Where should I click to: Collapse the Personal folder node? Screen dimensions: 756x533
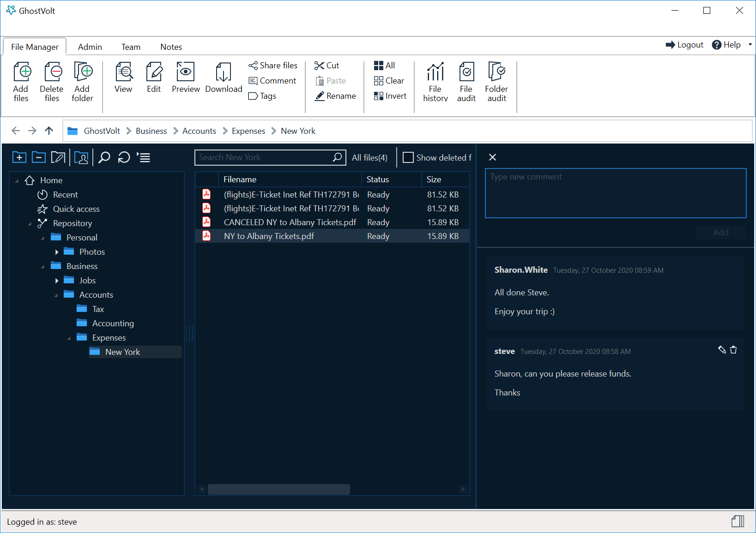click(42, 238)
